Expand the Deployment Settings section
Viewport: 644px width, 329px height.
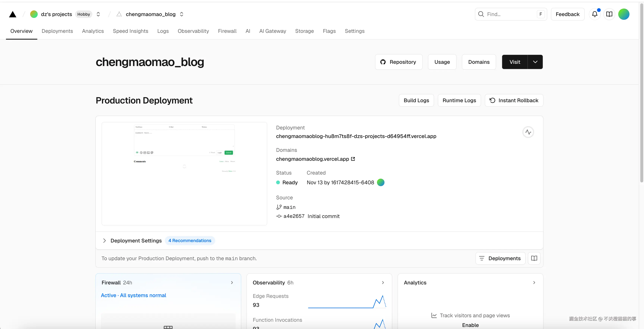tap(104, 240)
